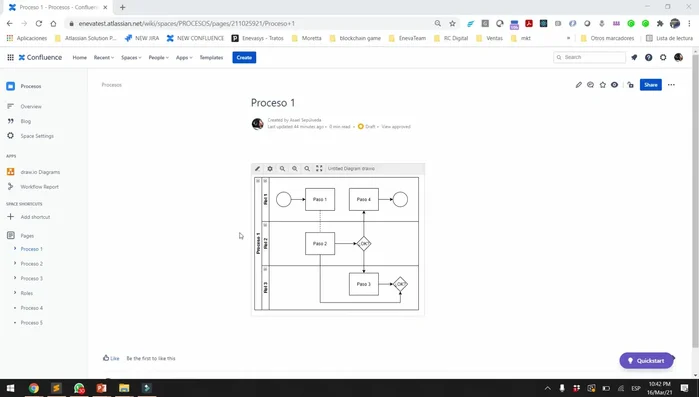The width and height of the screenshot is (699, 397).
Task: Open Confluence notifications bell icon
Action: (634, 57)
